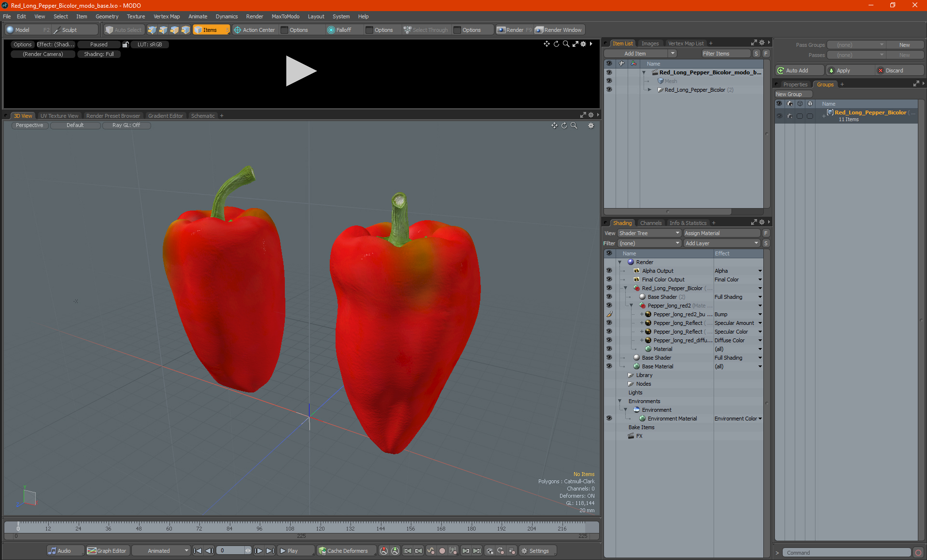The height and width of the screenshot is (560, 927).
Task: Activate the Sculpt tool
Action: pos(75,30)
